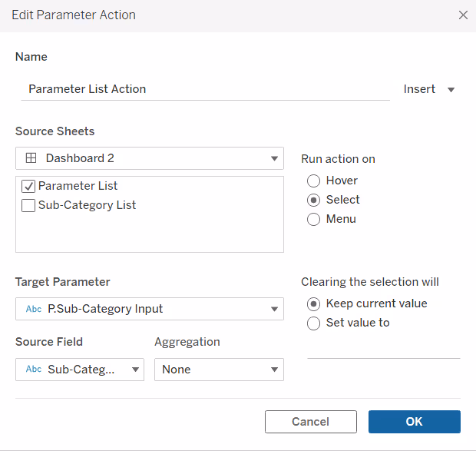Image resolution: width=476 pixels, height=451 pixels.
Task: Choose the Select run action option
Action: [313, 200]
